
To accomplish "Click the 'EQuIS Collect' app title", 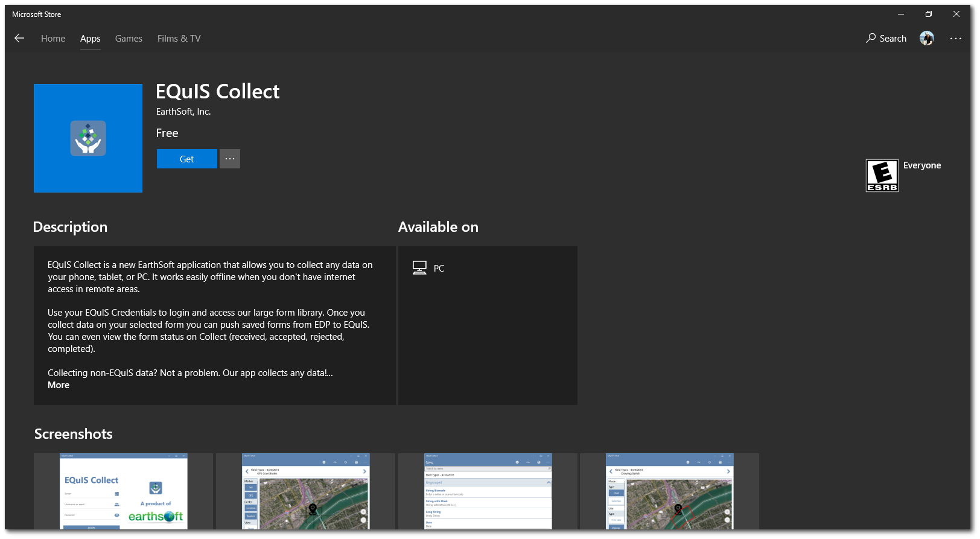I will 218,91.
